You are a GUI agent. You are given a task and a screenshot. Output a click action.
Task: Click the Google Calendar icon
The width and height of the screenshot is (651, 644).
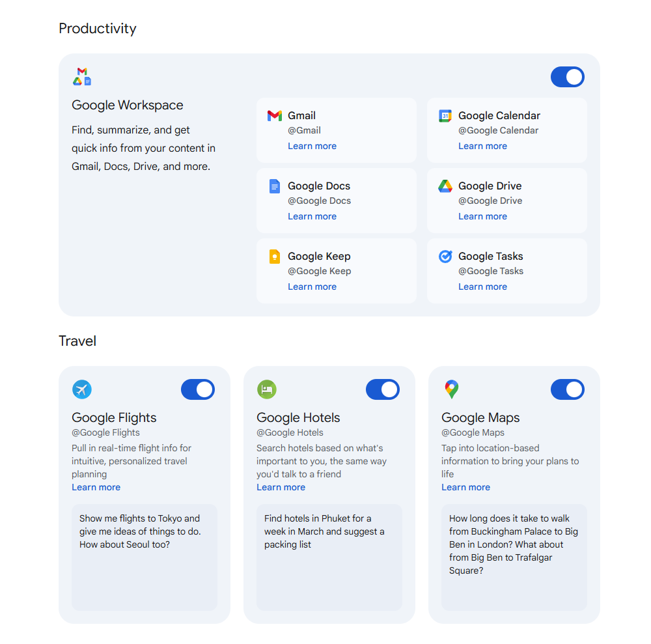tap(445, 116)
